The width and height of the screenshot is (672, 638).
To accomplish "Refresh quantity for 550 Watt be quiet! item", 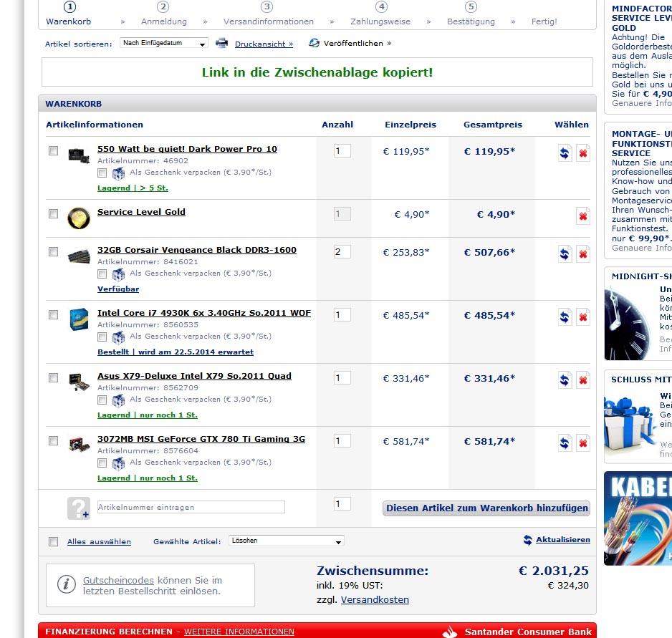I will coord(565,153).
